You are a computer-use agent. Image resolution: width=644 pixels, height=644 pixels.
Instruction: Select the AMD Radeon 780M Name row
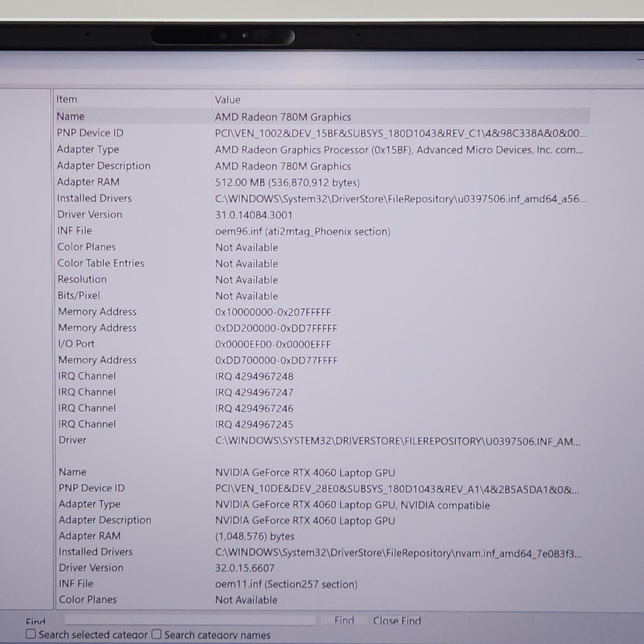tap(283, 117)
